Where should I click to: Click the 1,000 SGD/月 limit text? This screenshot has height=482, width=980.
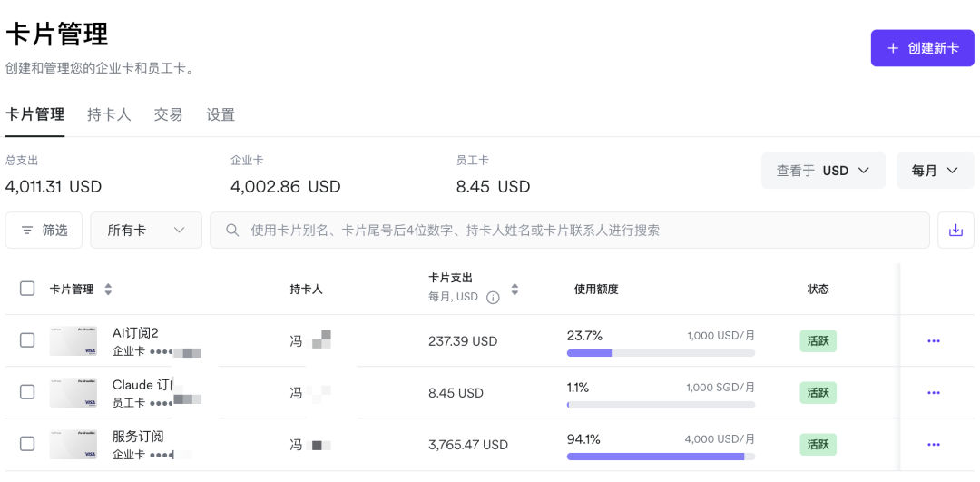pos(720,388)
